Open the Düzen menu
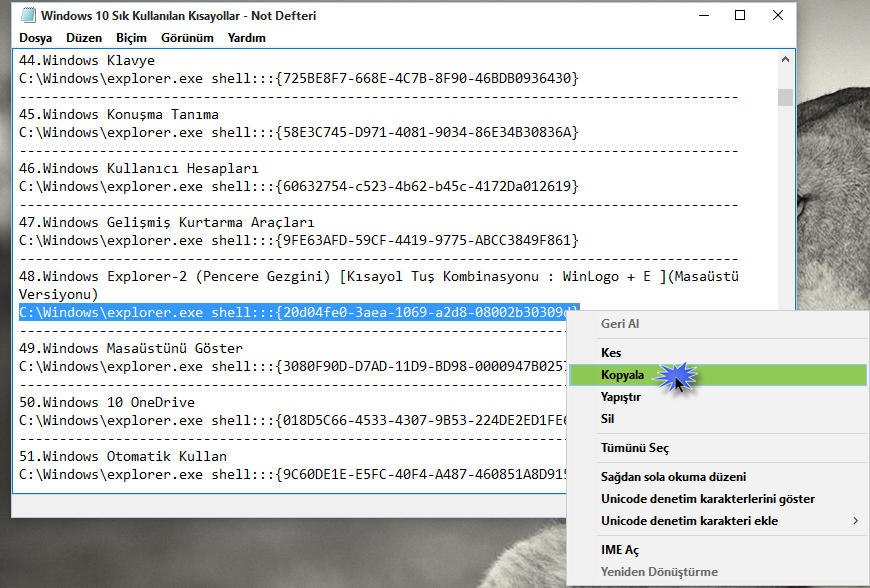The image size is (870, 588). click(x=84, y=38)
